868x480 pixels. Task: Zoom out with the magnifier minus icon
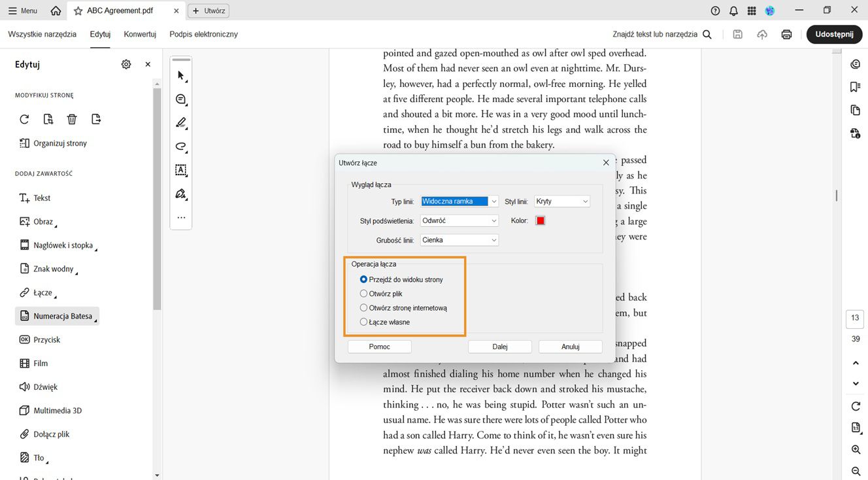click(856, 471)
